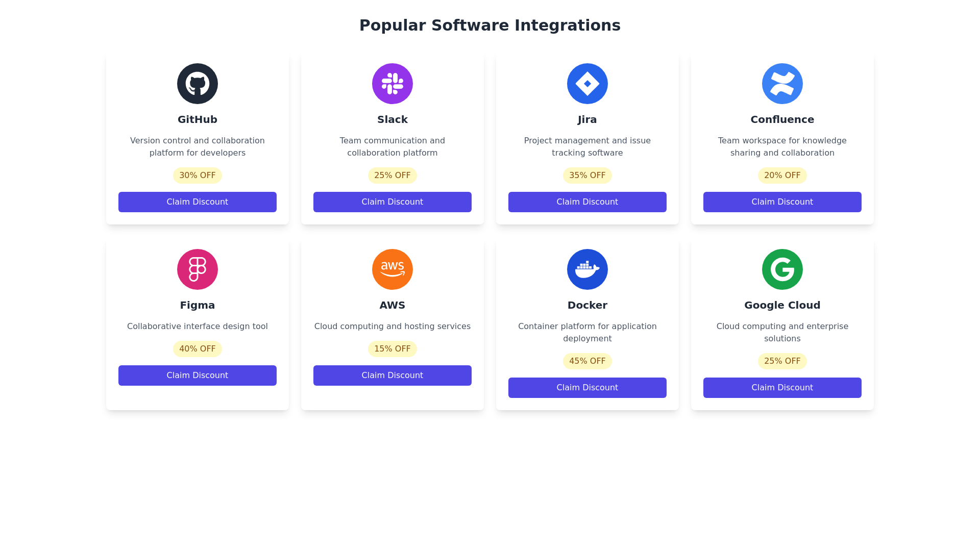Claim the AWS discount

[393, 375]
